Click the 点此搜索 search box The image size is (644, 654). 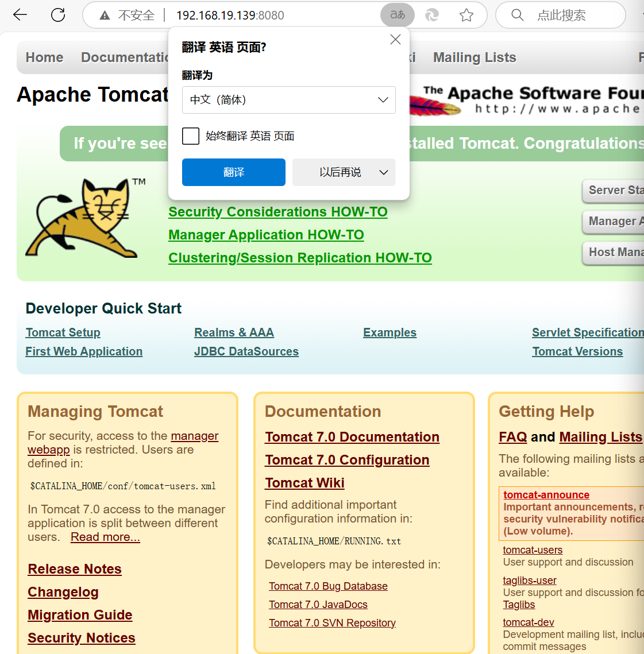click(x=561, y=15)
